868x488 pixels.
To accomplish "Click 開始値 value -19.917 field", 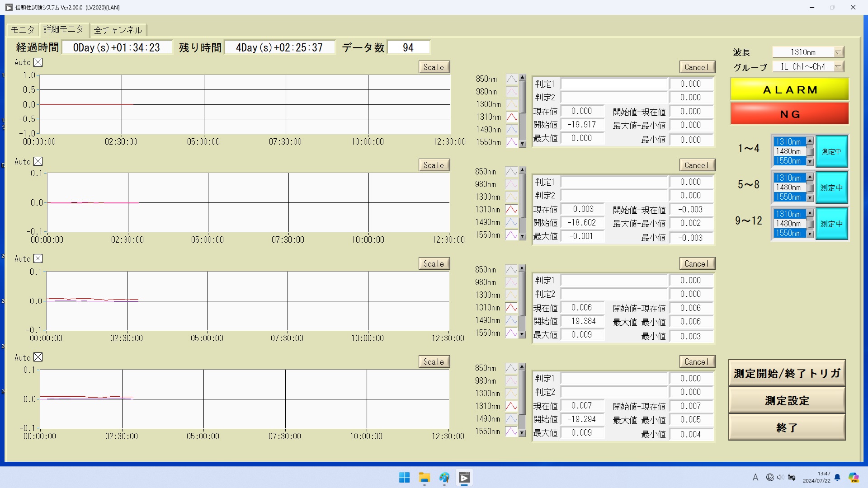I will [582, 125].
